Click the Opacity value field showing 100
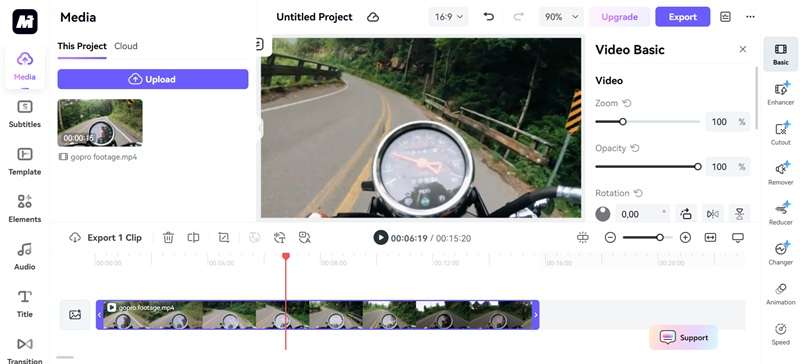Screen dimensions: 800x364 point(728,166)
